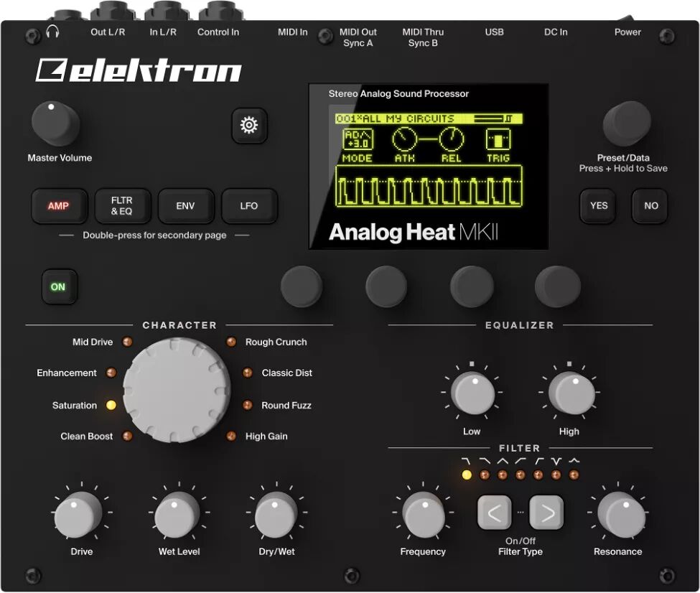This screenshot has height=593, width=700.
Task: Click the low-pass slope icon above the filter LEDs
Action: click(x=467, y=459)
